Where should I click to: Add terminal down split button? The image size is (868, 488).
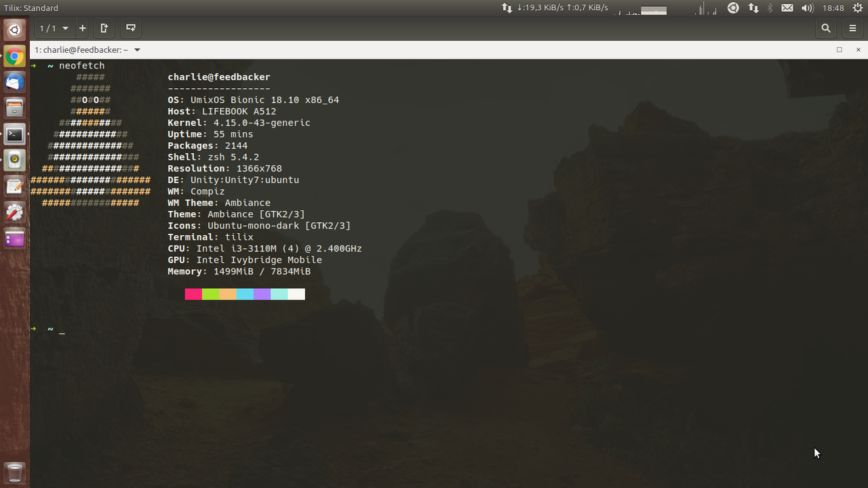(131, 28)
